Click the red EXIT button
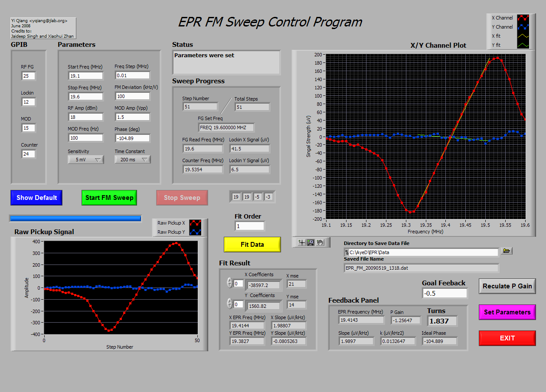Screen dimensions: 546x392 coord(507,338)
